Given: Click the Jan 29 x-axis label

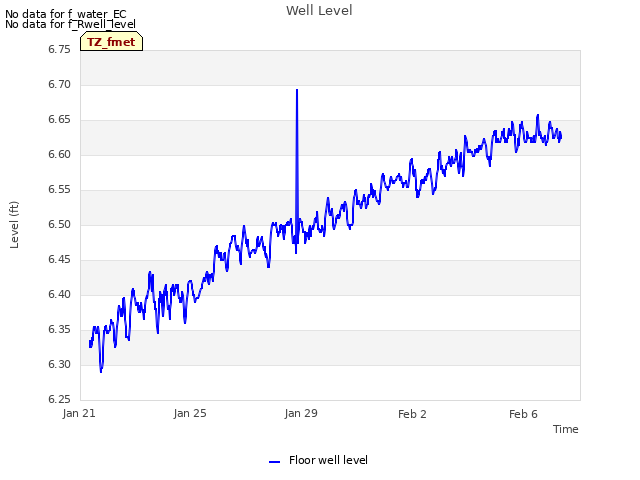Looking at the screenshot, I should point(301,413).
